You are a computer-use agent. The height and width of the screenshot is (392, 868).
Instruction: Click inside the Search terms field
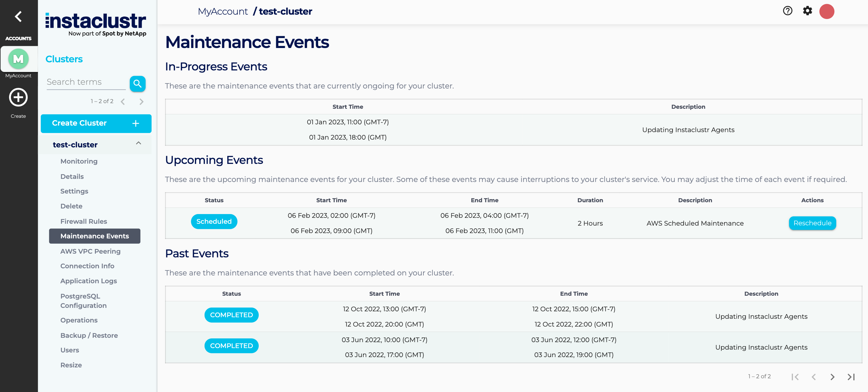[86, 82]
